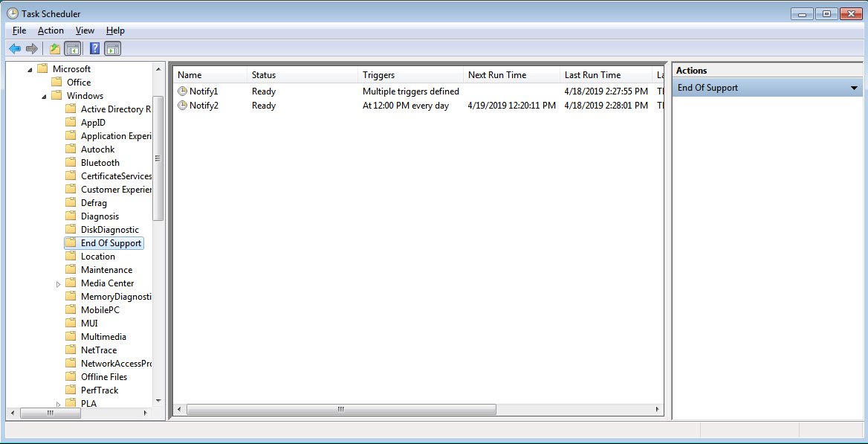Select the PerfTrack folder in tree
Image resolution: width=868 pixels, height=444 pixels.
100,390
